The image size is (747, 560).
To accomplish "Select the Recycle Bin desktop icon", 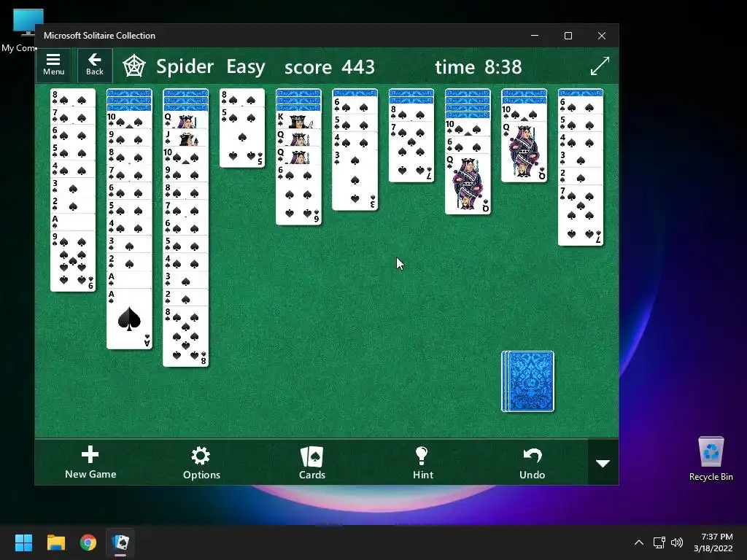I will (711, 459).
